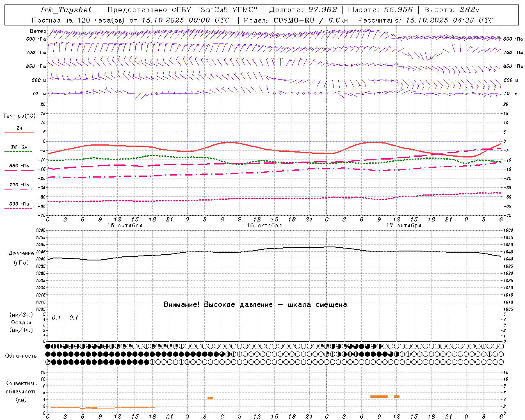
Task: Click the '15 октября' date label
Action: (x=125, y=226)
